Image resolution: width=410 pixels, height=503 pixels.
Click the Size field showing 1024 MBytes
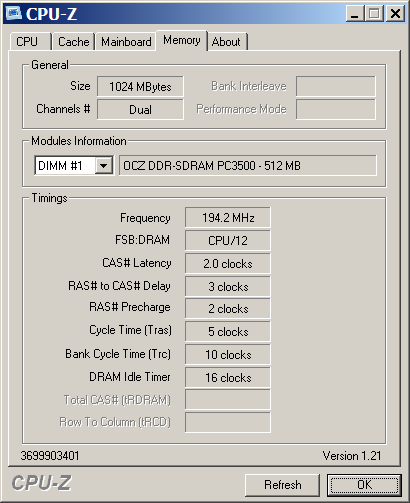[x=140, y=87]
